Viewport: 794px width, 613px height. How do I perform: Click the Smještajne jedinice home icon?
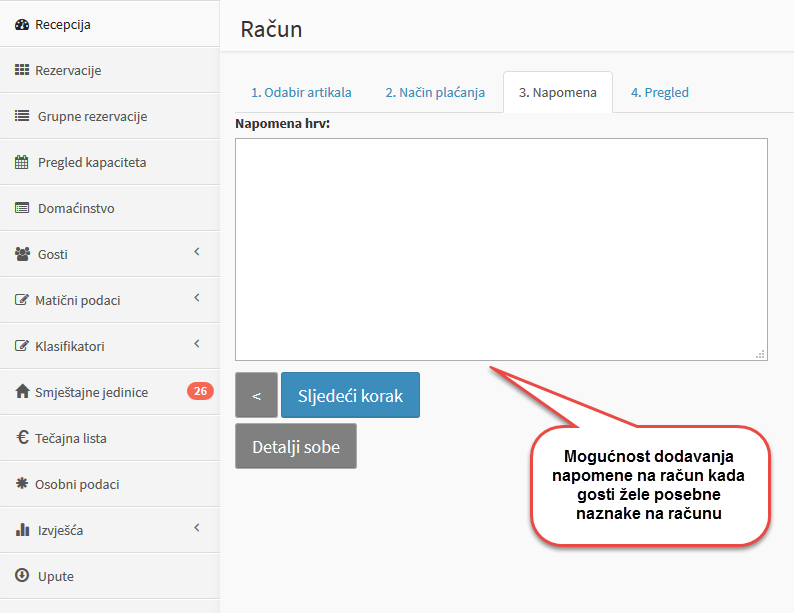click(x=22, y=391)
